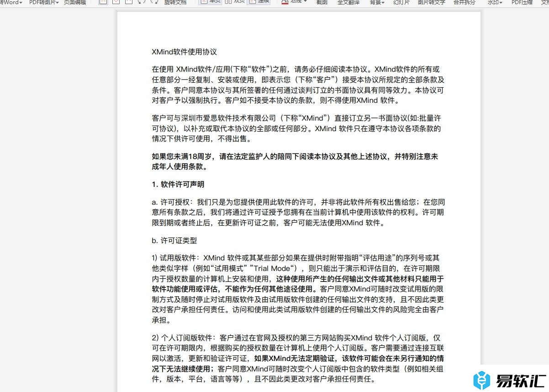Switch to 双页 double page view

point(235,2)
